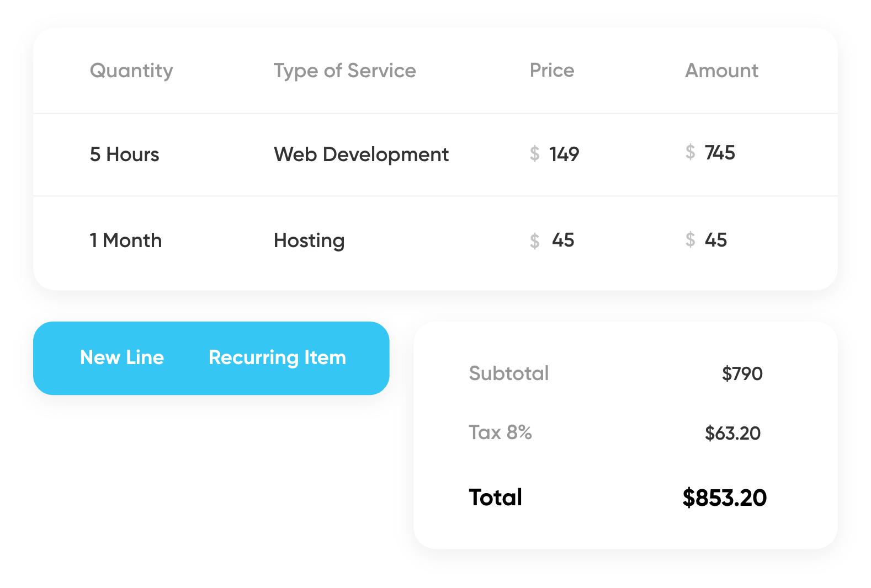Add a Recurring Item
This screenshot has width=871, height=588.
point(277,358)
